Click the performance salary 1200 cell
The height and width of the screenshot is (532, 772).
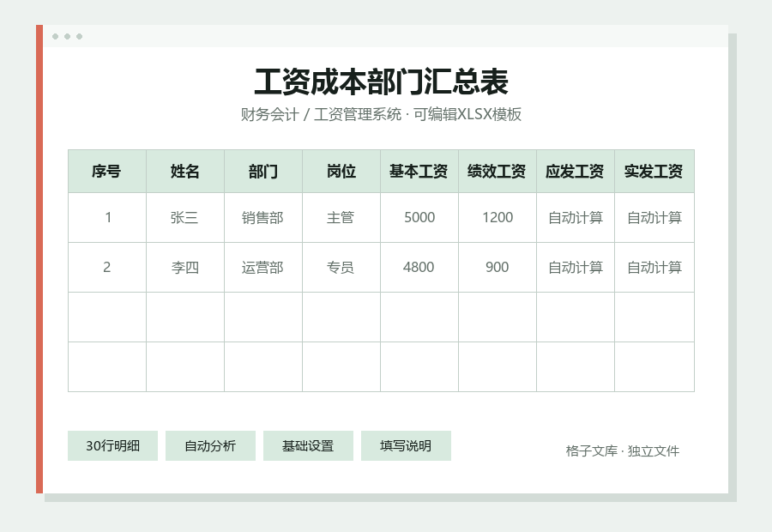pos(498,218)
